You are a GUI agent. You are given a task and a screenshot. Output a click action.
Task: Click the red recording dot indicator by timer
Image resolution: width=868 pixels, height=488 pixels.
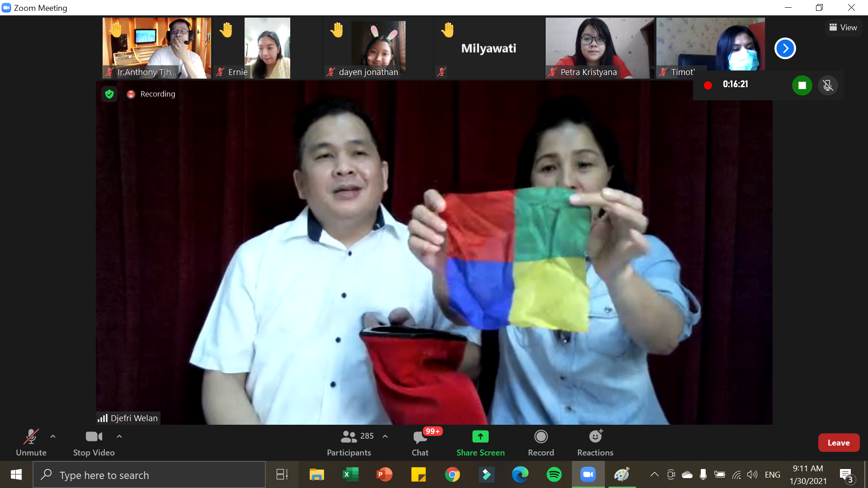[708, 85]
